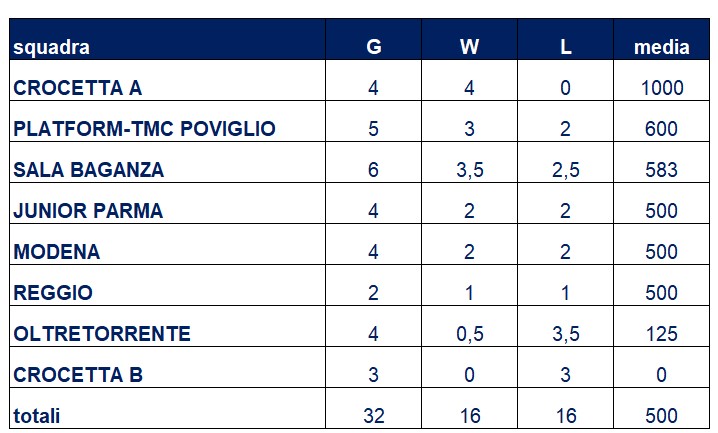Click the L column header
This screenshot has width=718, height=433.
(x=566, y=47)
